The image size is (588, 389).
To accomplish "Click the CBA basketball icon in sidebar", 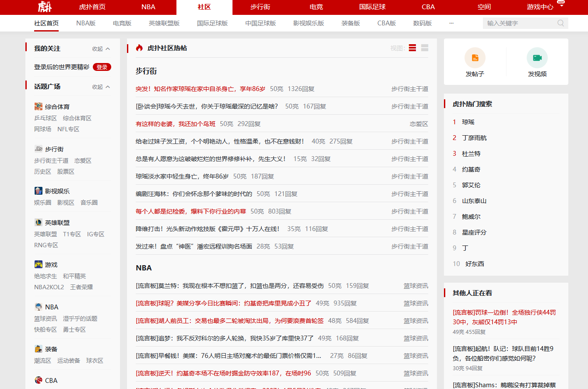I will [39, 380].
